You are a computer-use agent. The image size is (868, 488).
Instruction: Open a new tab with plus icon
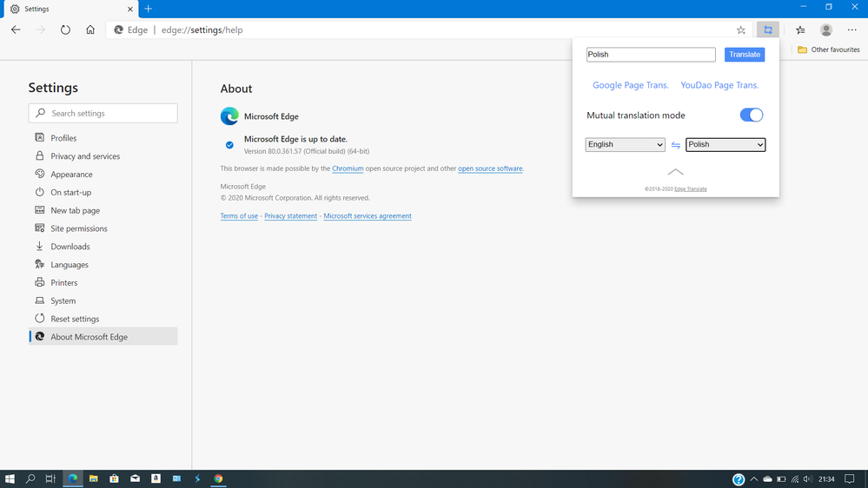coord(149,9)
